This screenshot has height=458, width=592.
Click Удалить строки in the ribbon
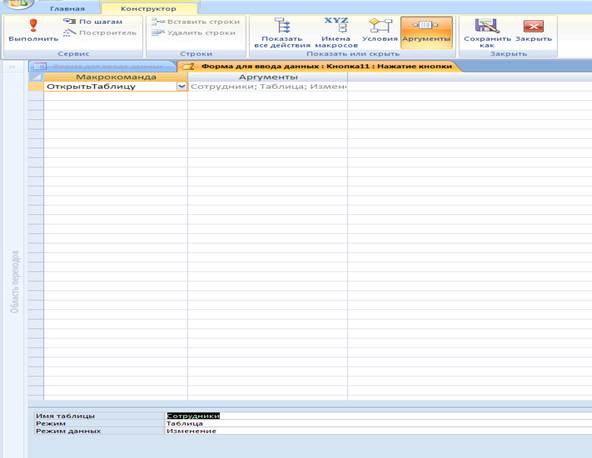point(194,33)
